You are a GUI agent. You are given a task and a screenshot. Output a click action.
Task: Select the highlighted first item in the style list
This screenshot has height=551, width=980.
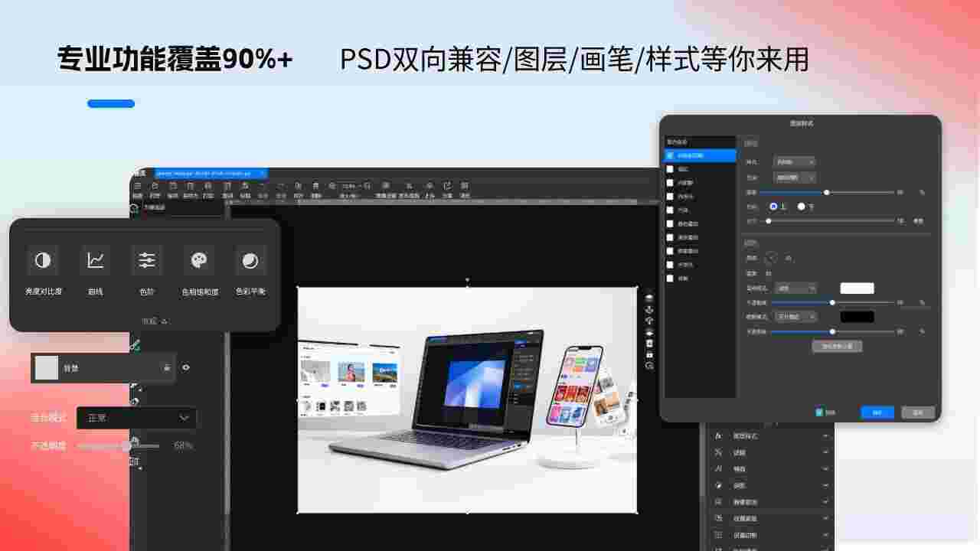700,156
